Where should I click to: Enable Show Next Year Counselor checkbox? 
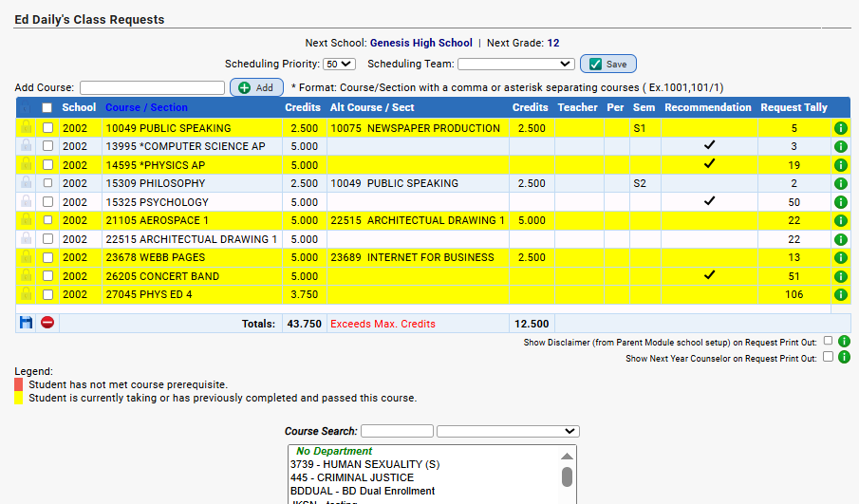828,357
